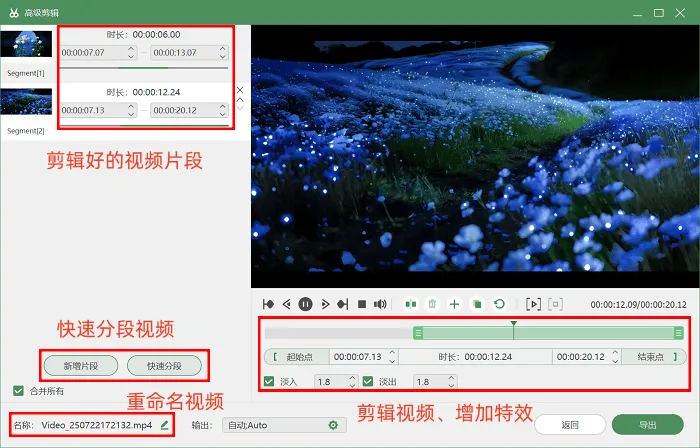Click the Video_250722172132.mp4 name field
700x448 pixels.
pyautogui.click(x=97, y=425)
